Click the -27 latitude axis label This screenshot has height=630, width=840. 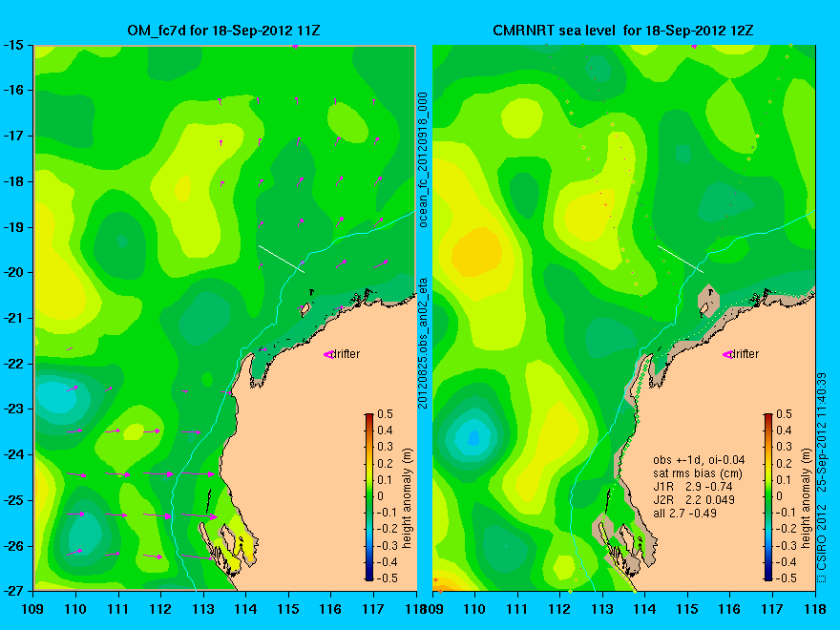(x=12, y=591)
